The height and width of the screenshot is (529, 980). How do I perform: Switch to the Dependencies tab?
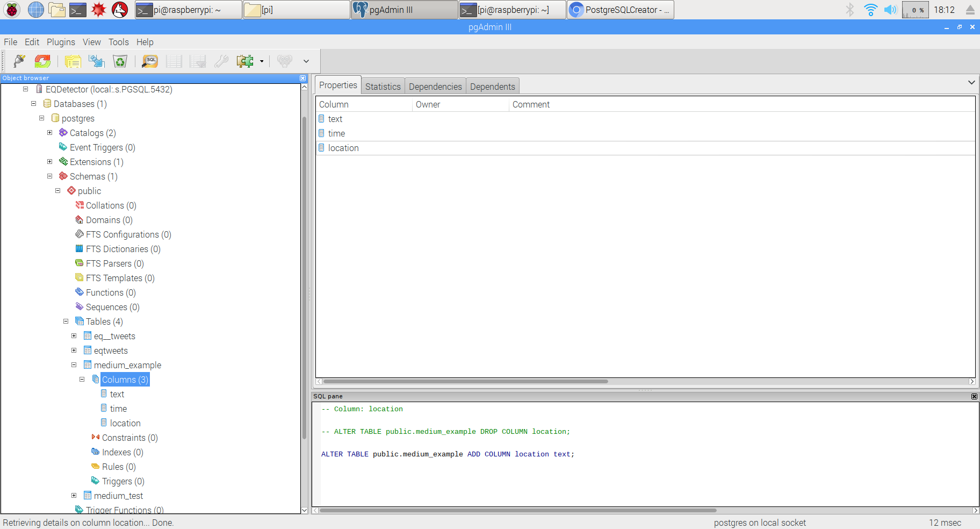(435, 87)
